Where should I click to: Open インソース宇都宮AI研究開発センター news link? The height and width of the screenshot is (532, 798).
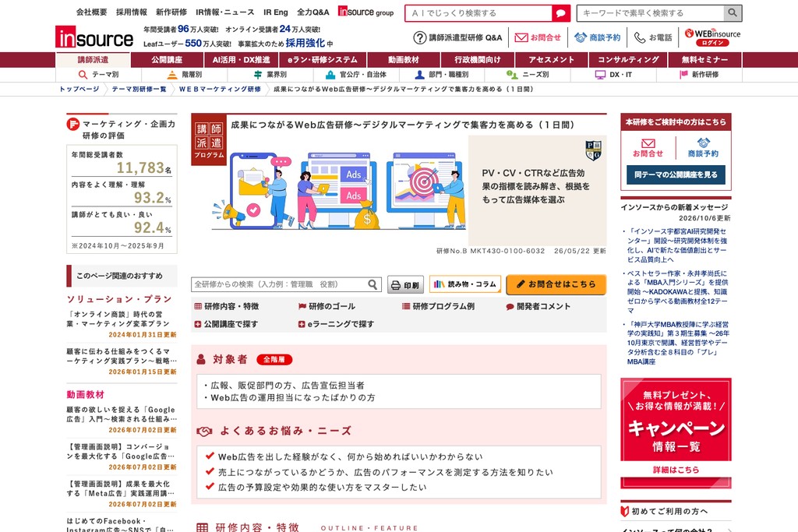(x=677, y=245)
